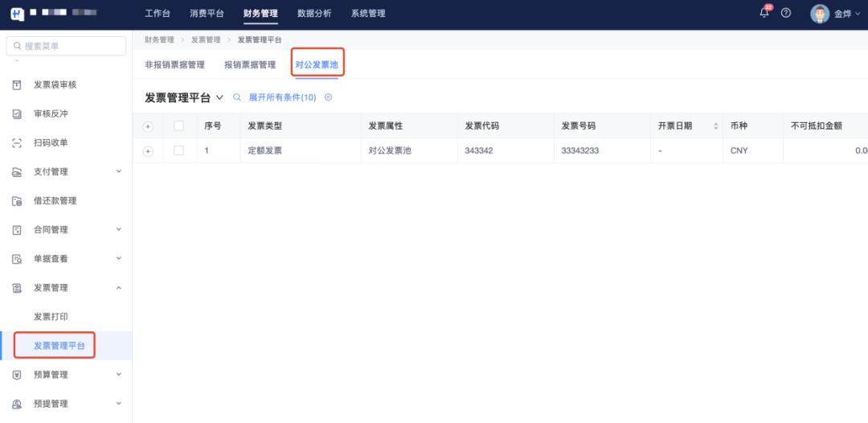Click the 合同管理 sidebar icon
868x423 pixels.
(17, 230)
